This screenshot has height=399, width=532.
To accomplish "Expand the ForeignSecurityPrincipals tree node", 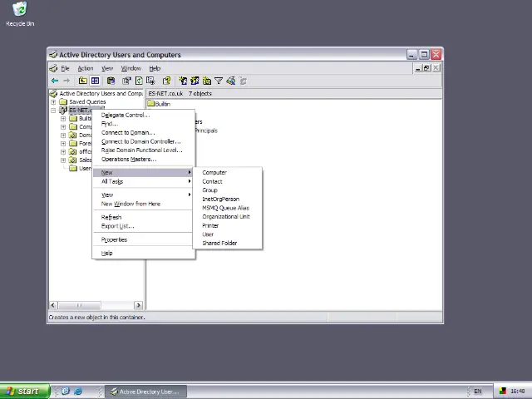I will click(x=63, y=144).
